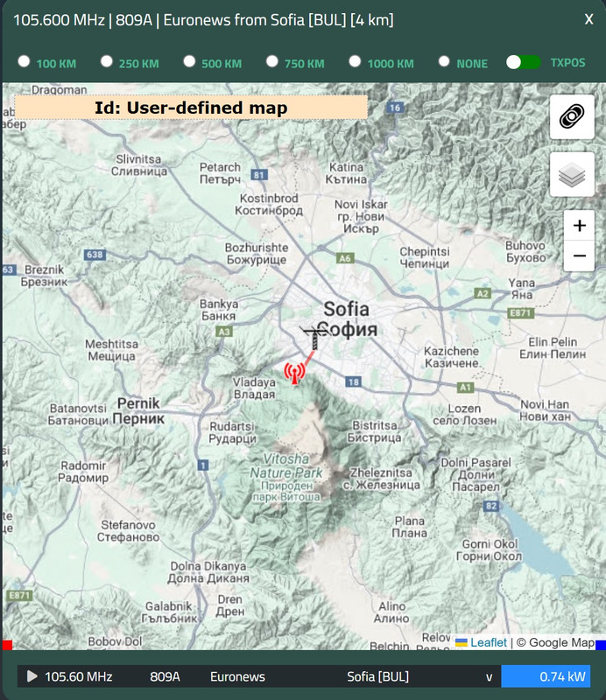Image resolution: width=606 pixels, height=700 pixels.
Task: Click the Vladaya village label
Action: [x=254, y=388]
